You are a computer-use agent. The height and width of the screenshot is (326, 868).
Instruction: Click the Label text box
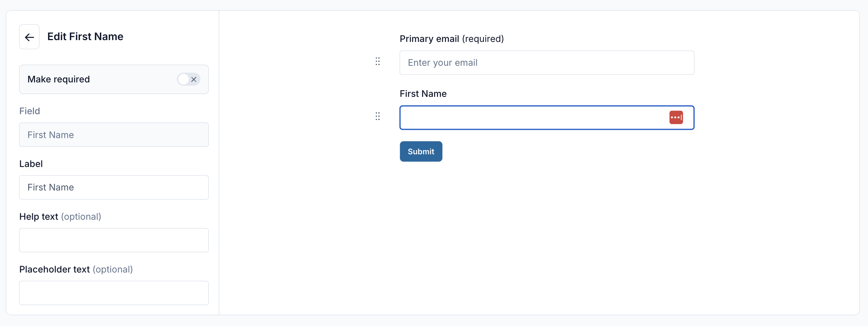[x=114, y=187]
